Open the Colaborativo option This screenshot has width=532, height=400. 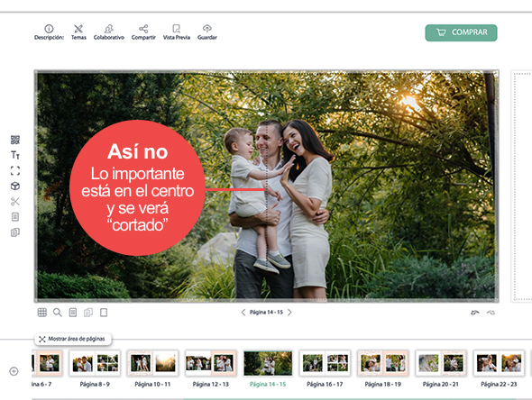pyautogui.click(x=108, y=29)
